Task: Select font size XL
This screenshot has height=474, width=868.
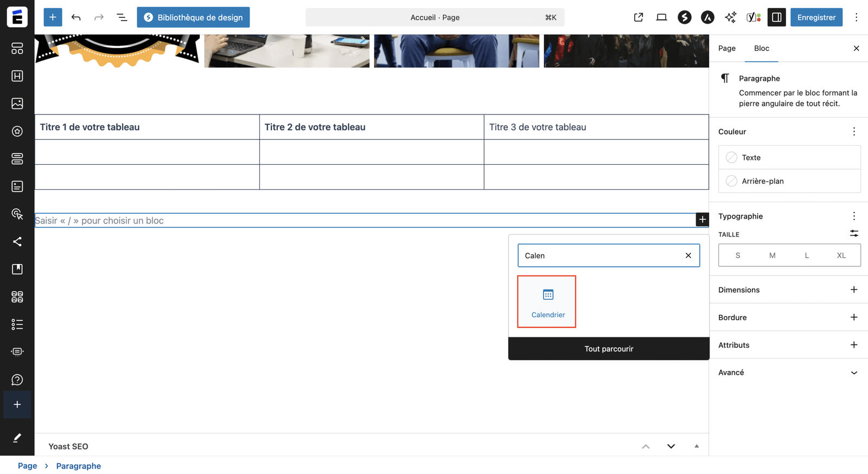Action: click(841, 255)
